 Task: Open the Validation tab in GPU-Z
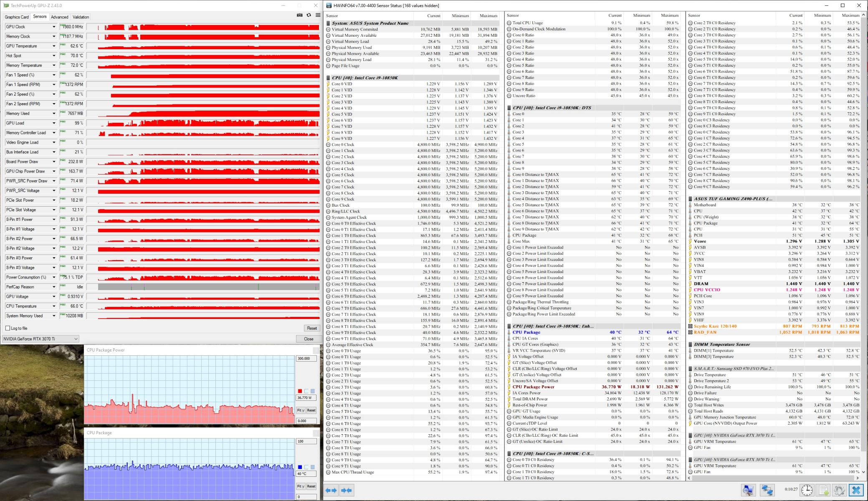click(x=81, y=17)
